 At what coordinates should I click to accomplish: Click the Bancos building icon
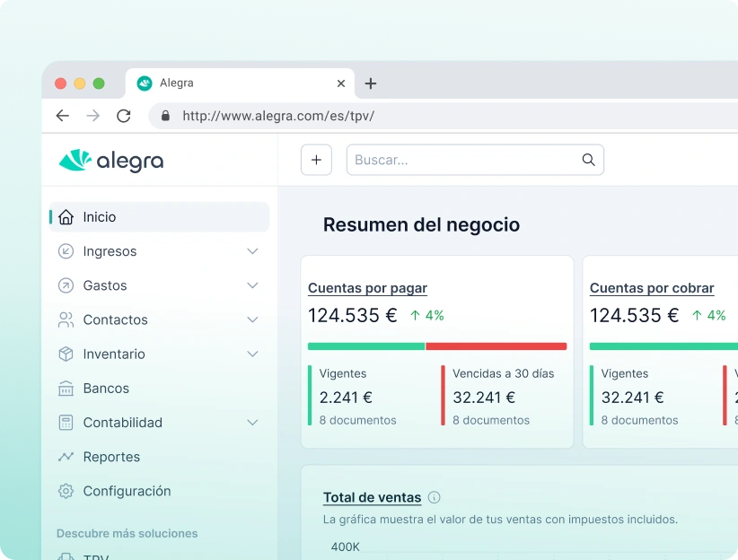tap(66, 389)
